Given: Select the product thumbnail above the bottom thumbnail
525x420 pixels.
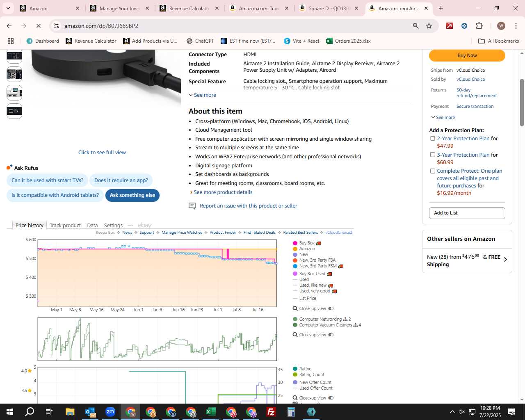Looking at the screenshot, I should point(14,93).
